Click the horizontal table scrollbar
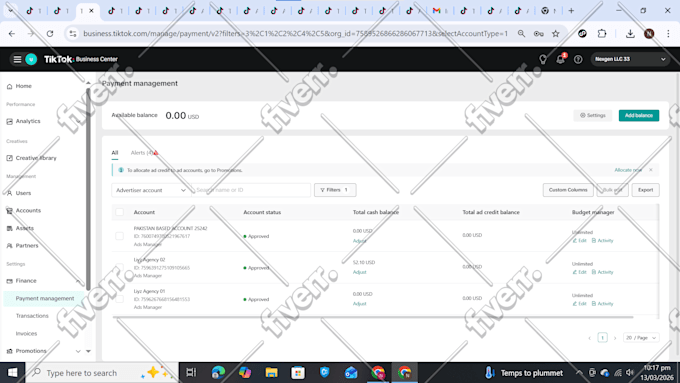This screenshot has height=383, width=680. [x=373, y=317]
